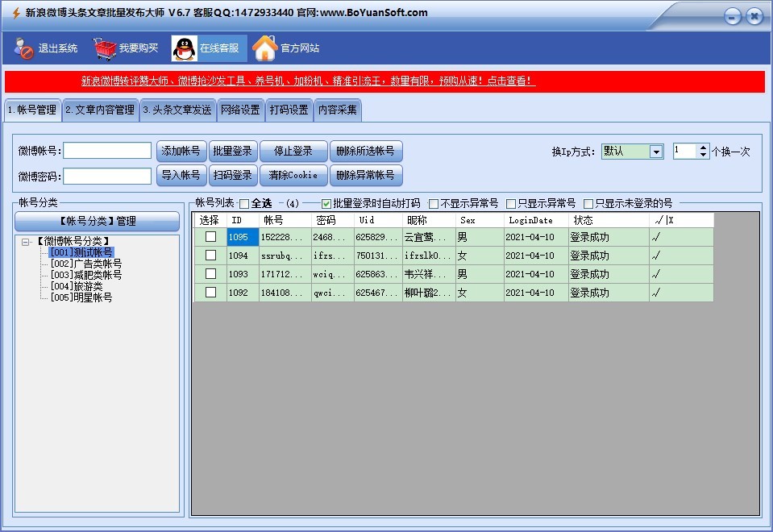Click the nickname cell 云宜莺...

tap(429, 237)
